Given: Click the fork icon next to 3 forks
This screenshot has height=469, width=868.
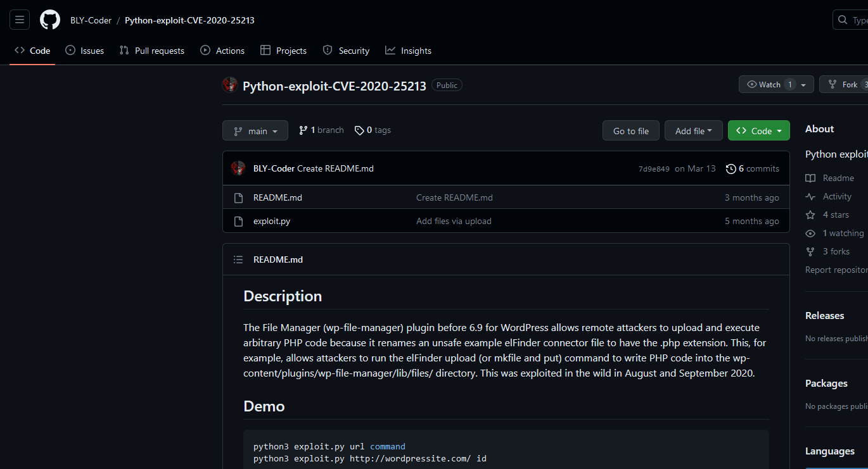Looking at the screenshot, I should coord(810,252).
